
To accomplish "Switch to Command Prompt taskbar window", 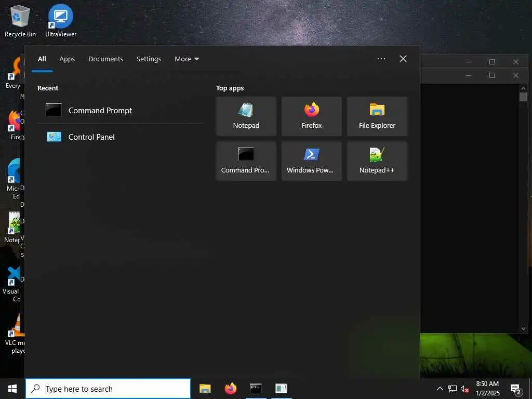I will [x=256, y=389].
